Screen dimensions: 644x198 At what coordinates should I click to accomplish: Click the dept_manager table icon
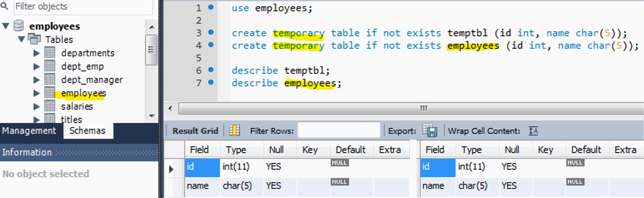click(50, 80)
